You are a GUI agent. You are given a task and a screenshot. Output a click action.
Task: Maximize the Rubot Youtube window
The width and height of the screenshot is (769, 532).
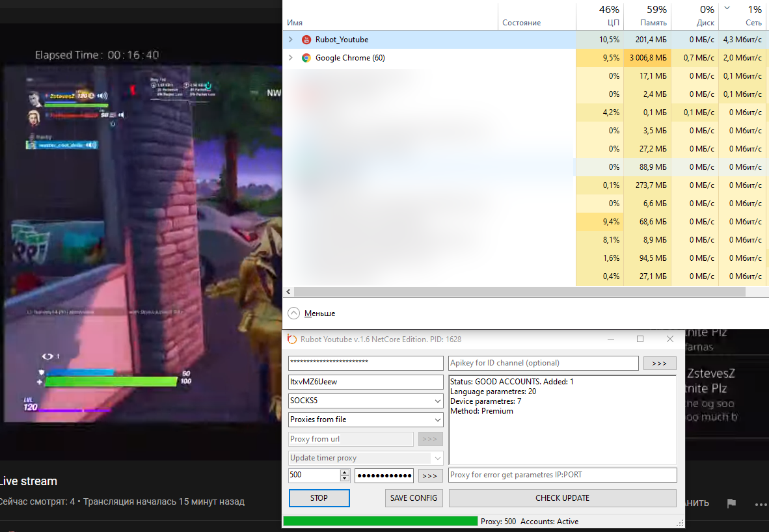[x=640, y=339]
